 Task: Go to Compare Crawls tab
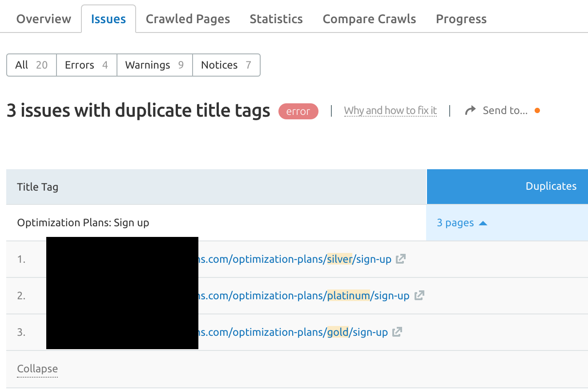[369, 19]
